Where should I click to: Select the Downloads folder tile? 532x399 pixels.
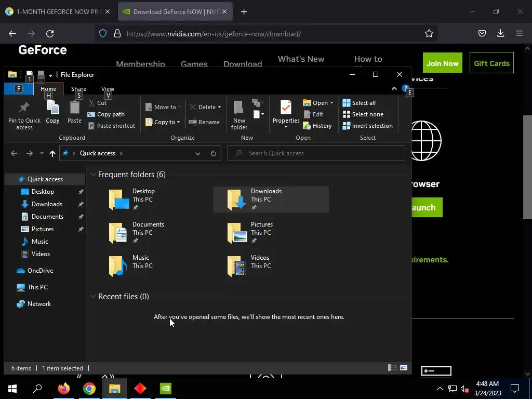pyautogui.click(x=271, y=199)
